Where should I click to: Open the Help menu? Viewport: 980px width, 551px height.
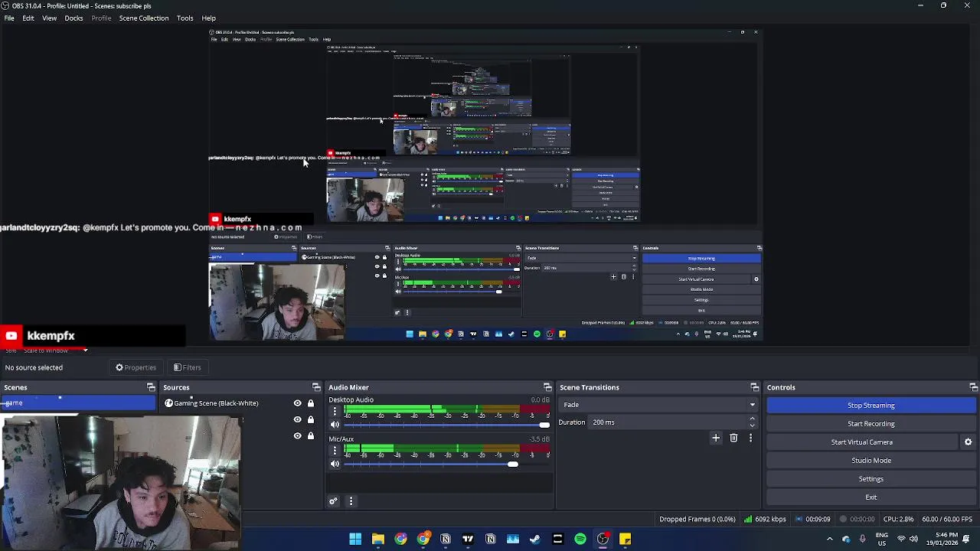(208, 18)
